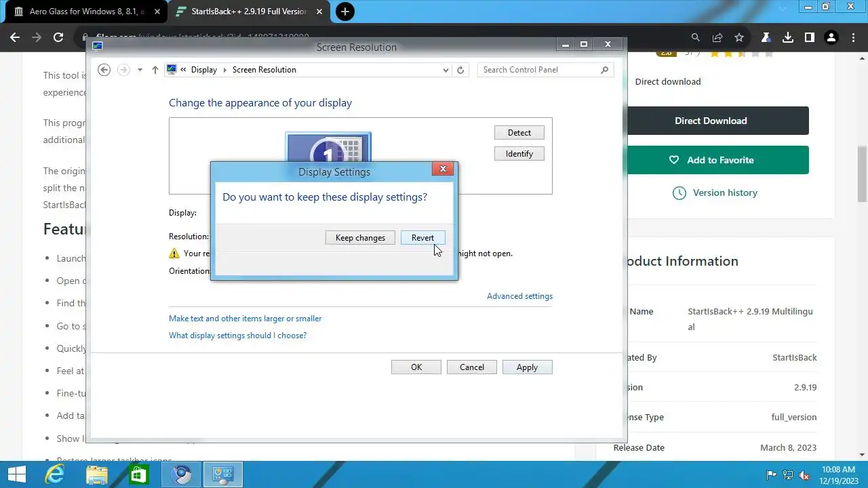Open What display settings should I choose link
The width and height of the screenshot is (868, 488).
tap(237, 335)
